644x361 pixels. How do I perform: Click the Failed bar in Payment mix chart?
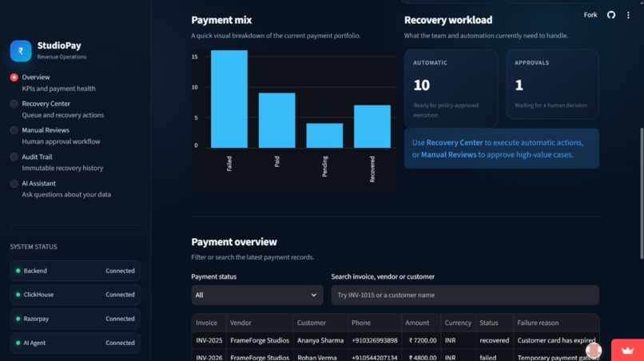coord(229,99)
